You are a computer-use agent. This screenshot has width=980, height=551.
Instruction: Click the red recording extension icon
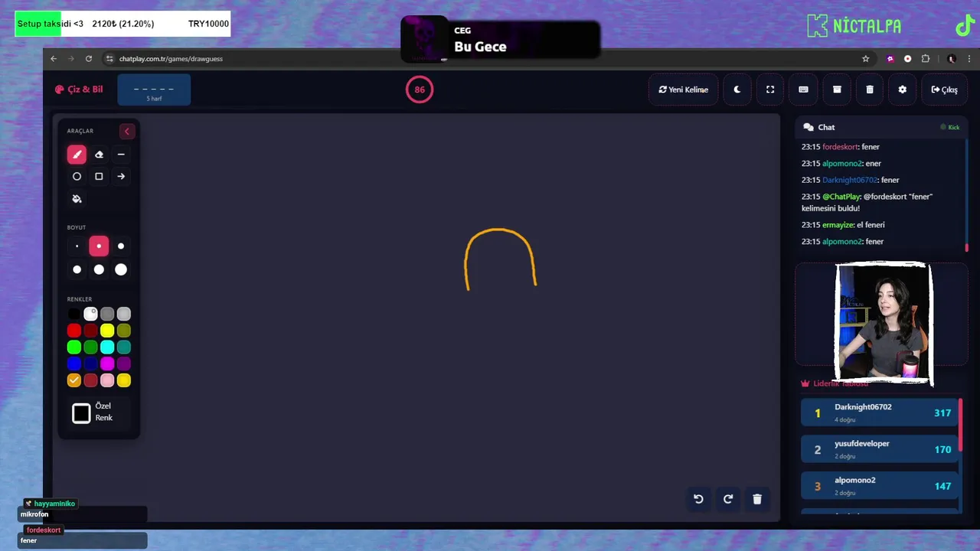908,59
